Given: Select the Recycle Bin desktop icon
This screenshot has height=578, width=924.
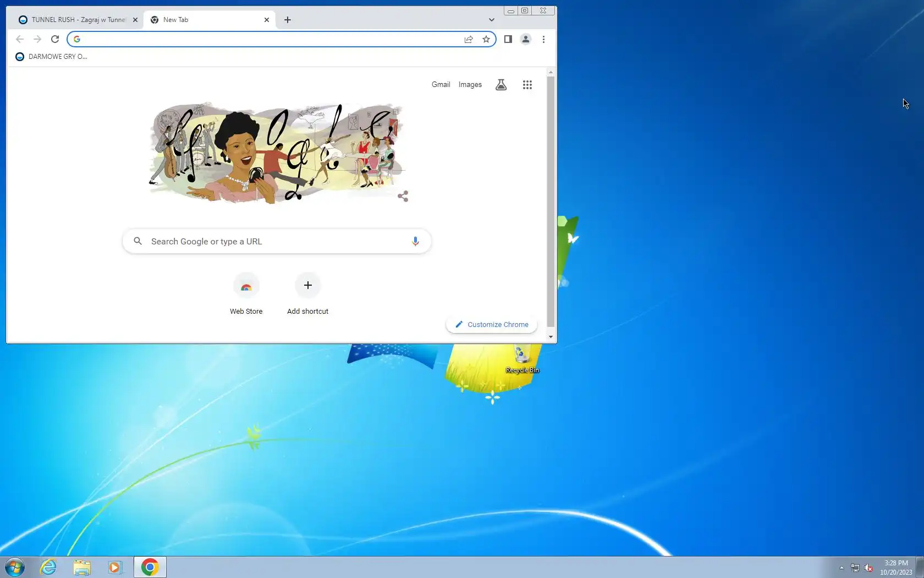Looking at the screenshot, I should 522,359.
